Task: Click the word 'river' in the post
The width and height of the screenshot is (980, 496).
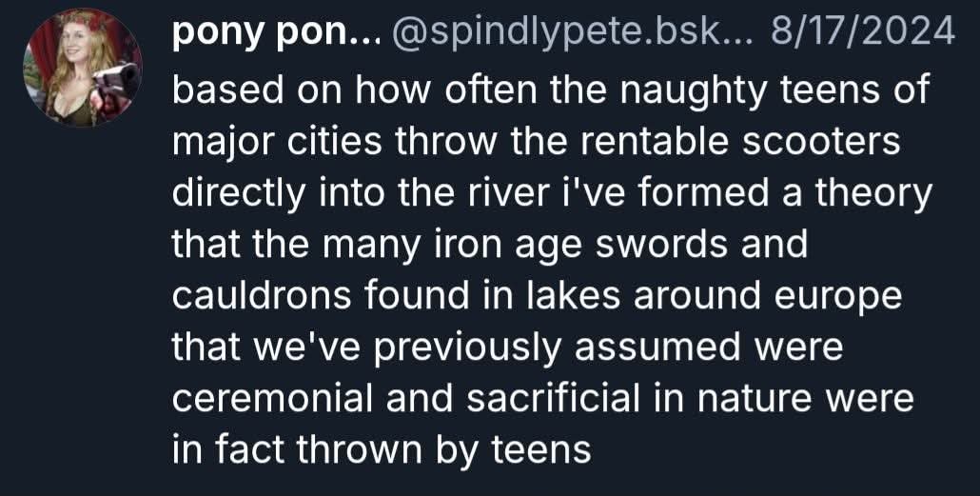Action: 514,194
